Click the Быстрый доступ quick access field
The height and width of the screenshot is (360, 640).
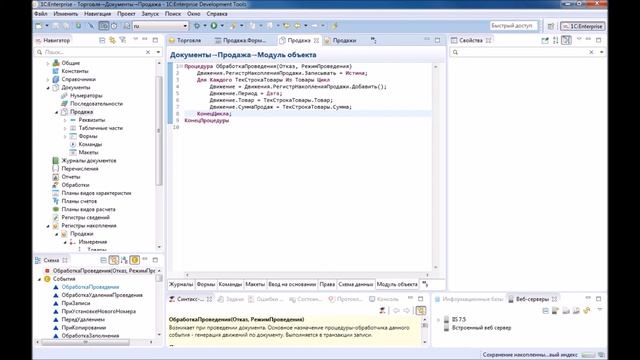click(514, 26)
